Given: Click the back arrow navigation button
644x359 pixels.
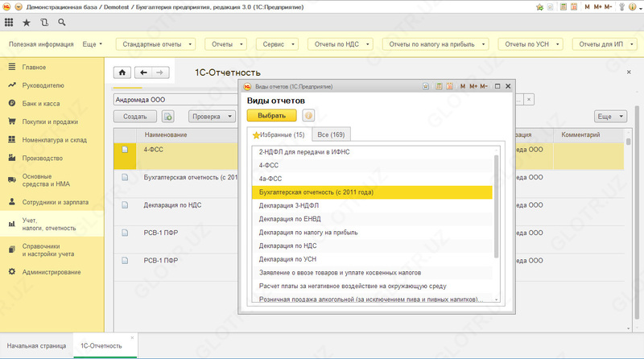Looking at the screenshot, I should click(143, 72).
